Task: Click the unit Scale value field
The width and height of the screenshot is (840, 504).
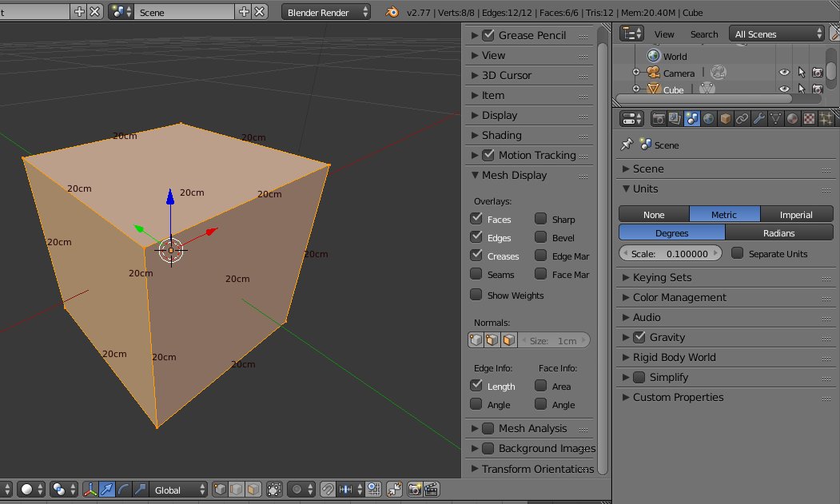Action: (x=671, y=253)
